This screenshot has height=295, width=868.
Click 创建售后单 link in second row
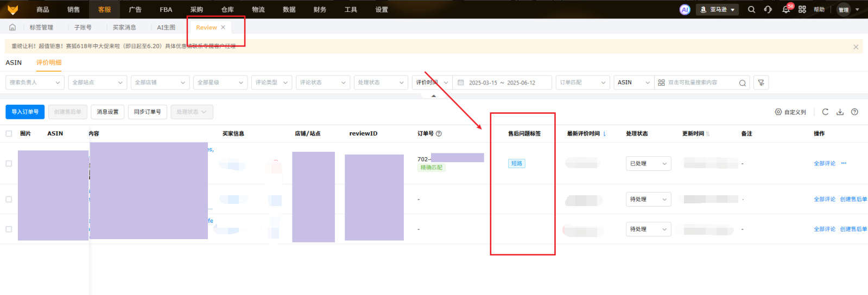point(853,199)
